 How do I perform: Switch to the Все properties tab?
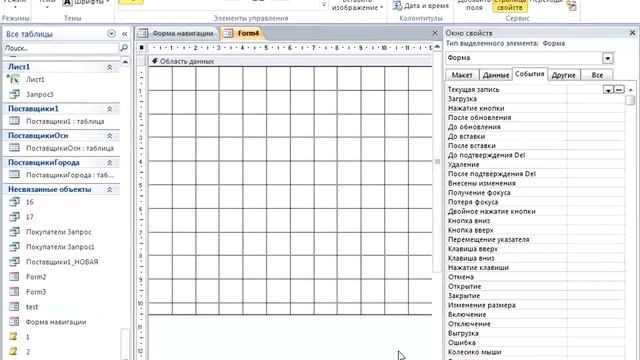tap(597, 75)
